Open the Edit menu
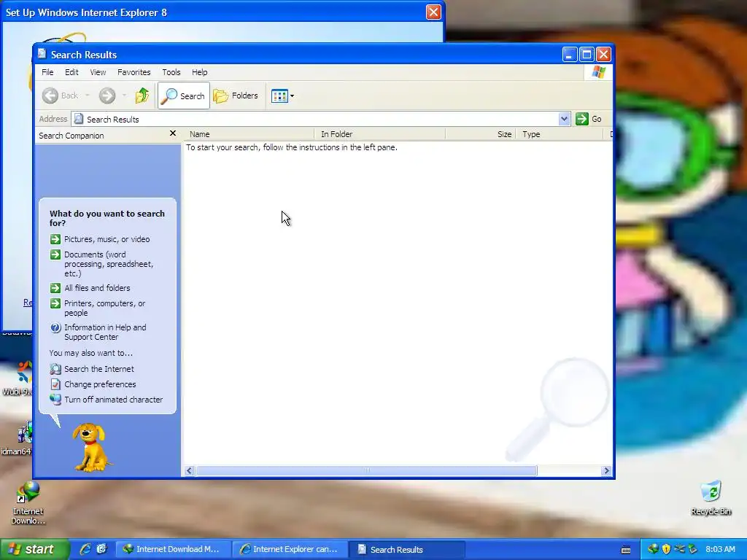 coord(71,72)
